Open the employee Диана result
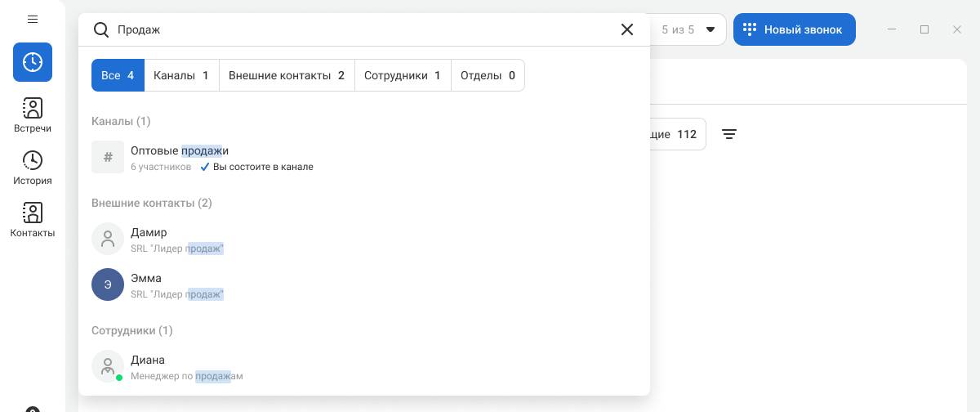Screen dimensions: 980x412 click(x=149, y=366)
